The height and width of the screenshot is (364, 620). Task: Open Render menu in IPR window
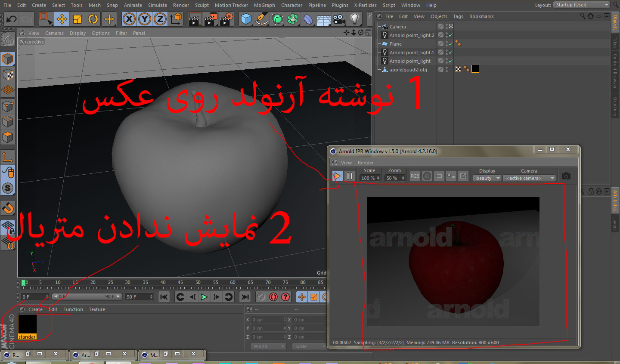(x=366, y=163)
